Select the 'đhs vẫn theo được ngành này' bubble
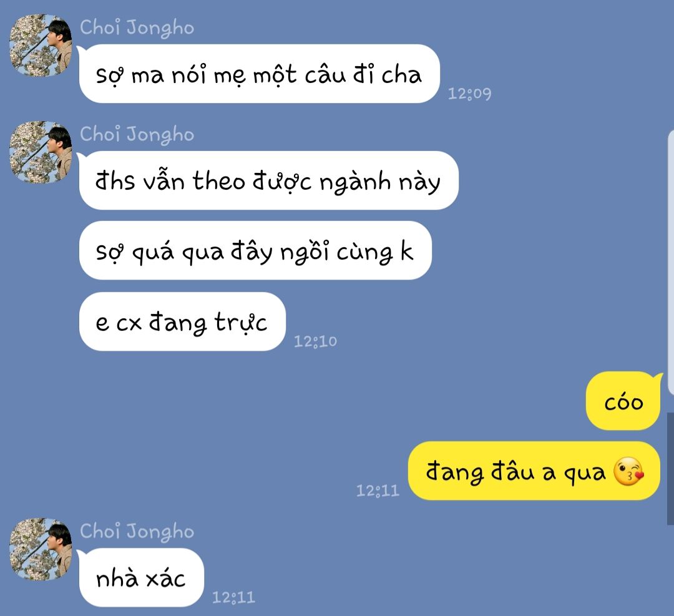Viewport: 674px width, 616px height. tap(268, 180)
